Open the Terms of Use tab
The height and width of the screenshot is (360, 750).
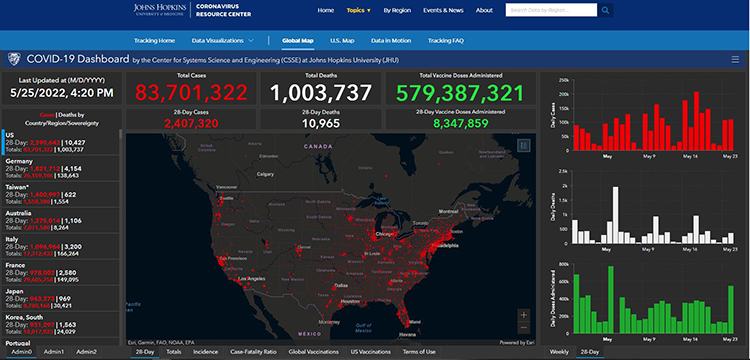point(419,352)
